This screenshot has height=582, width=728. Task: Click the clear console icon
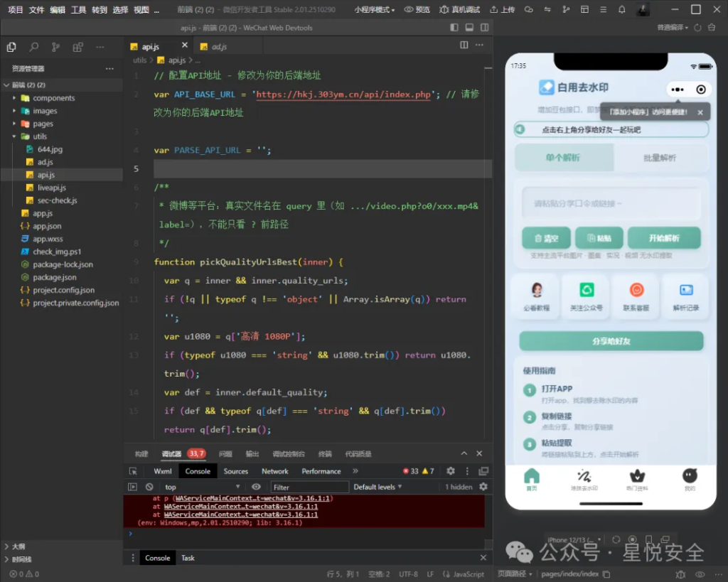149,487
